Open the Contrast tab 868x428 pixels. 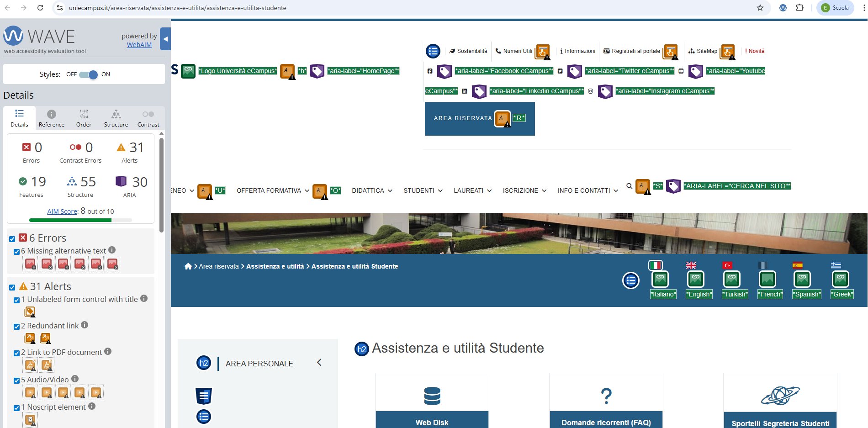click(148, 118)
